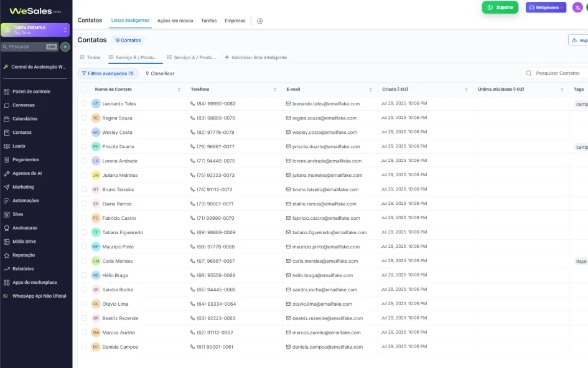Click the phone icon for Leonardo Teles
This screenshot has width=588, height=368.
(x=192, y=103)
